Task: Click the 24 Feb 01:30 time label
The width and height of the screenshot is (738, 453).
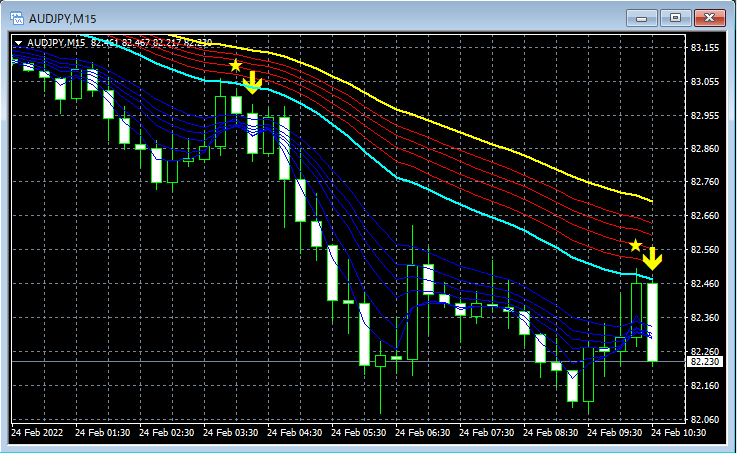Action: tap(103, 432)
